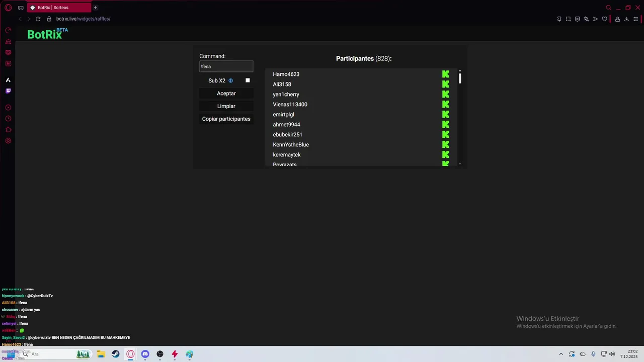Click Kick icon beside Hamo4623

pyautogui.click(x=445, y=74)
